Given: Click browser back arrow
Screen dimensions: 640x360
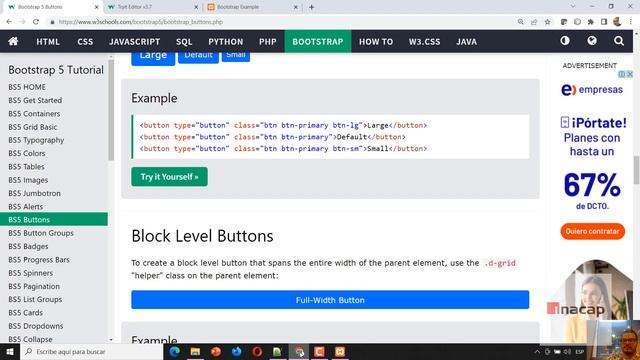Looking at the screenshot, I should pyautogui.click(x=9, y=22).
